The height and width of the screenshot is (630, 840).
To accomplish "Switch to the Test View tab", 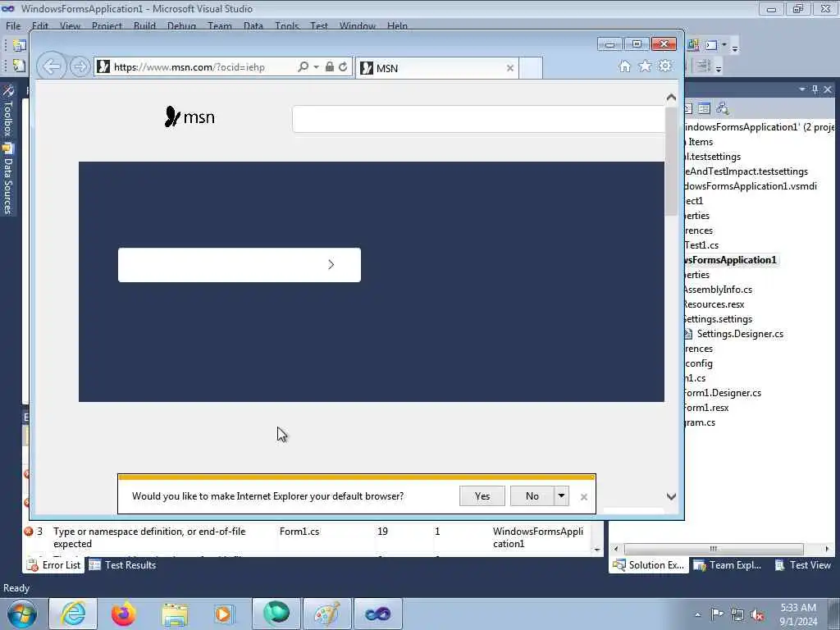I will click(x=802, y=565).
